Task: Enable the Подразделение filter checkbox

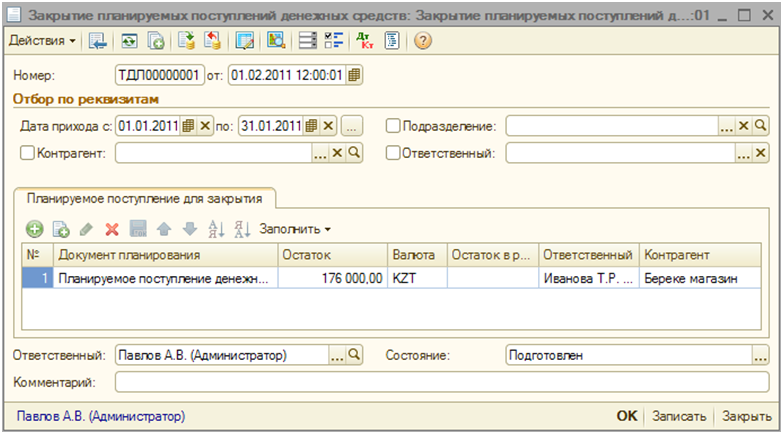Action: [x=394, y=126]
